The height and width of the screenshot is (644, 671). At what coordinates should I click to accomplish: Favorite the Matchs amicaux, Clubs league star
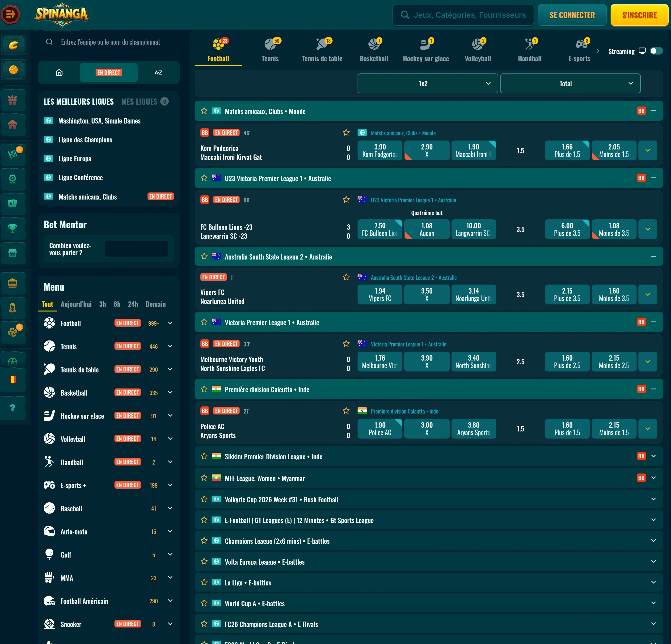[x=204, y=111]
